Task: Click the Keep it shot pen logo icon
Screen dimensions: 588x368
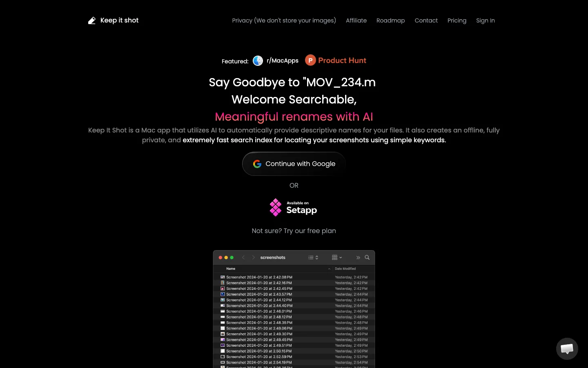Action: click(x=92, y=20)
